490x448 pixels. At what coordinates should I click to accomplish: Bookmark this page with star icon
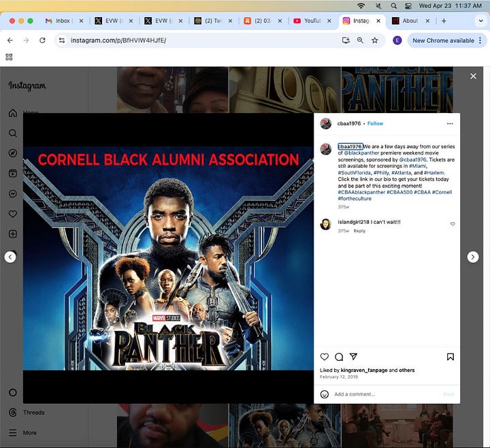375,40
